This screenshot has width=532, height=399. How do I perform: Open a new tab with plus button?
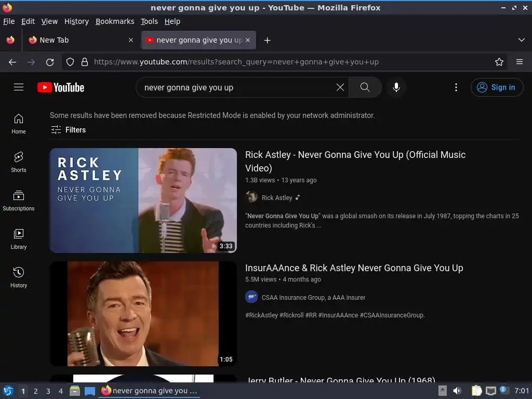[x=268, y=41]
